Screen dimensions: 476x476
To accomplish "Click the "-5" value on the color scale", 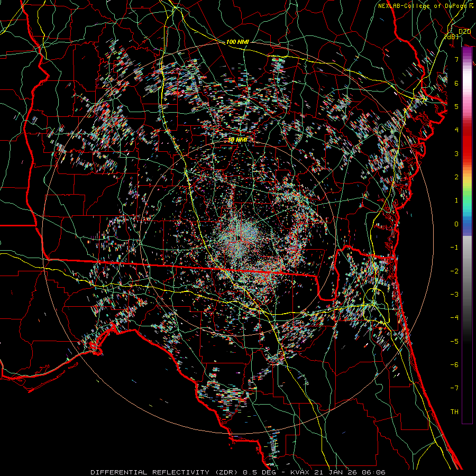I will [454, 342].
